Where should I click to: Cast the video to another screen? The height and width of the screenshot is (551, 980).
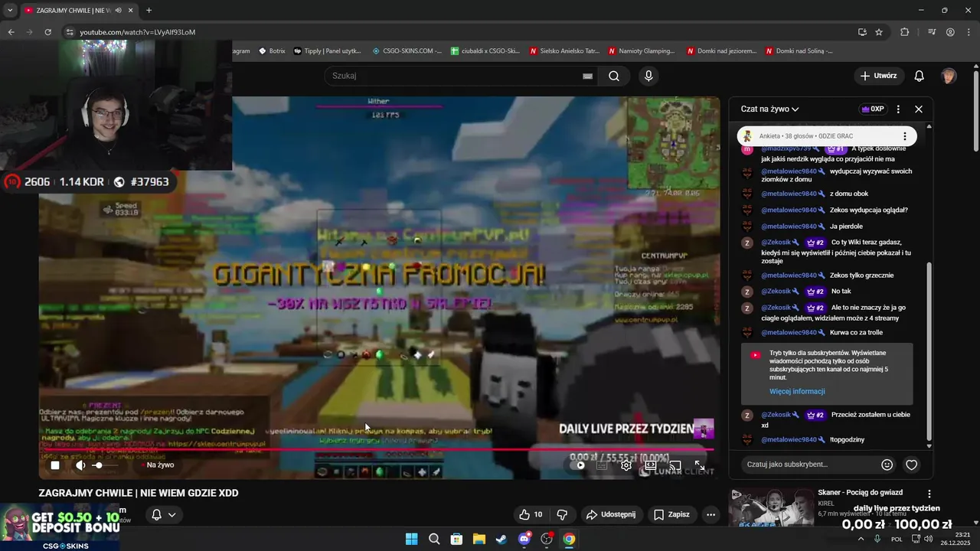[675, 465]
